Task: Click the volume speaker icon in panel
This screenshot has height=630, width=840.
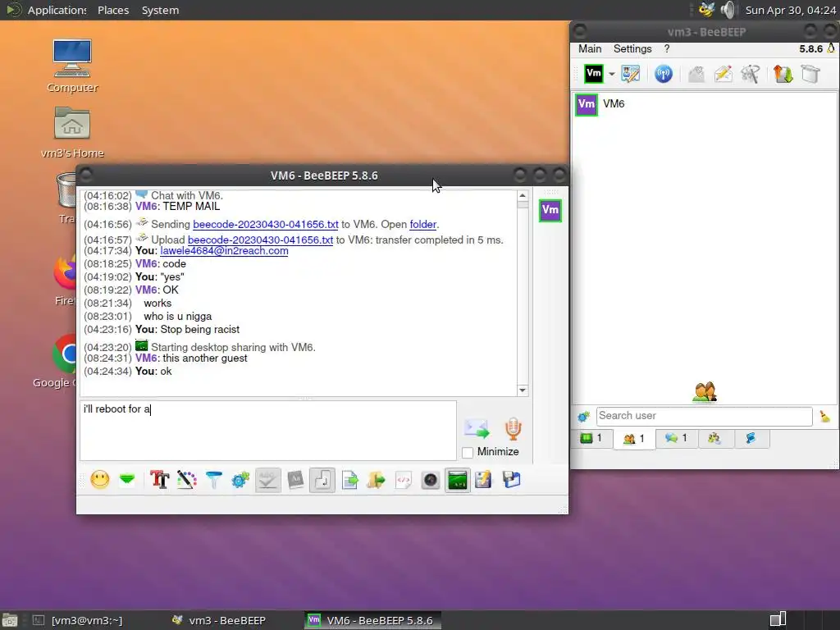Action: 728,10
